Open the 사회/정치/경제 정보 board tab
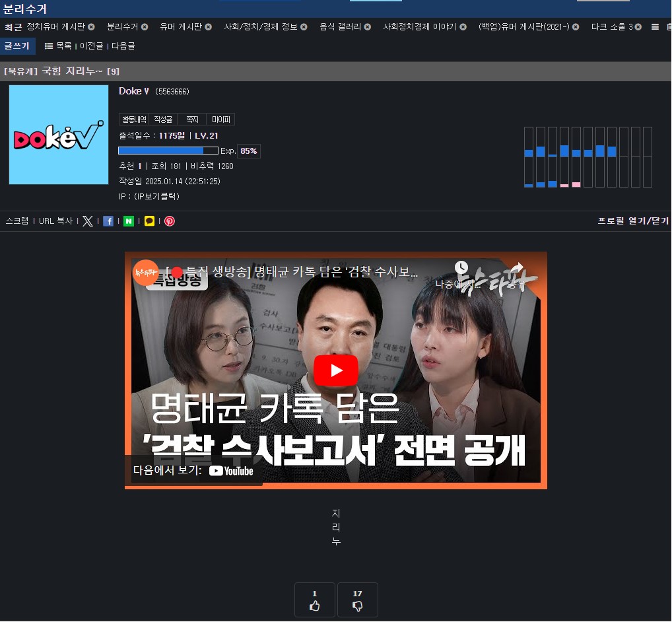This screenshot has width=672, height=622. (x=261, y=27)
